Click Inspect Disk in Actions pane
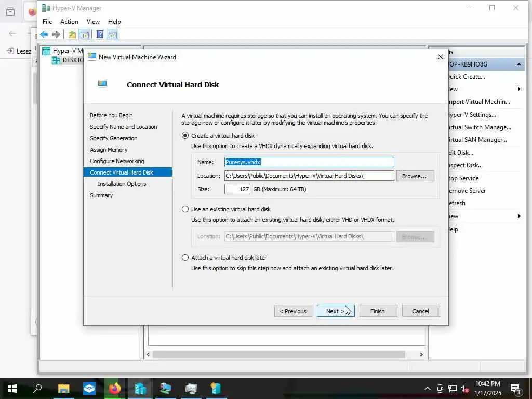 pos(465,165)
